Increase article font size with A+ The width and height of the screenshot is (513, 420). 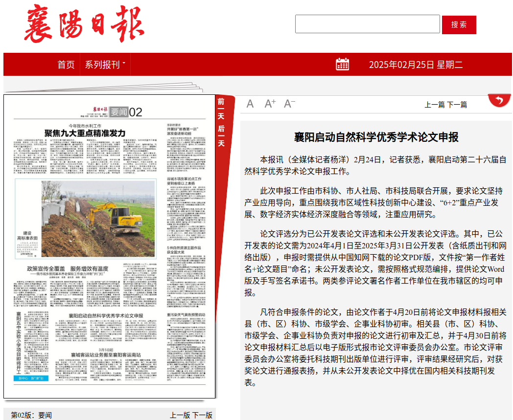pyautogui.click(x=270, y=104)
